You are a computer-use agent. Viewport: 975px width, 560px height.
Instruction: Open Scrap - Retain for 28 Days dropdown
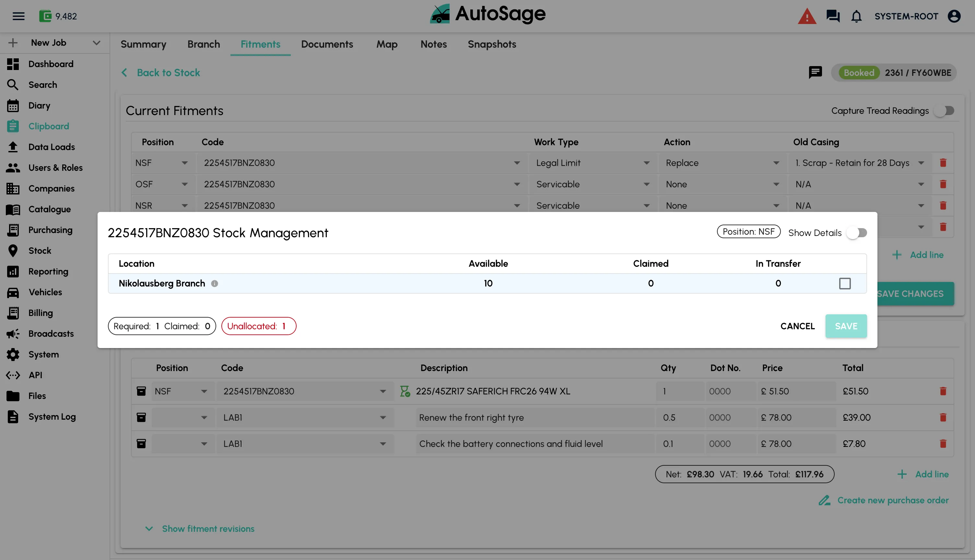coord(860,163)
